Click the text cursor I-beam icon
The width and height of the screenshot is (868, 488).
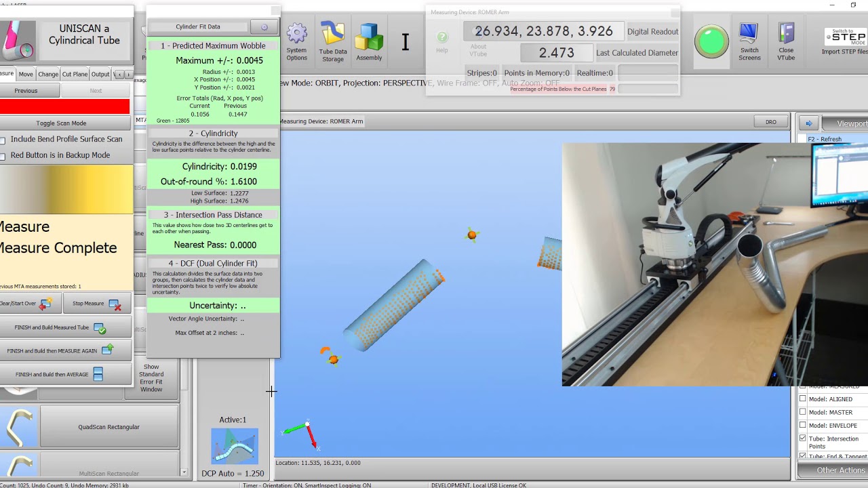tap(405, 42)
